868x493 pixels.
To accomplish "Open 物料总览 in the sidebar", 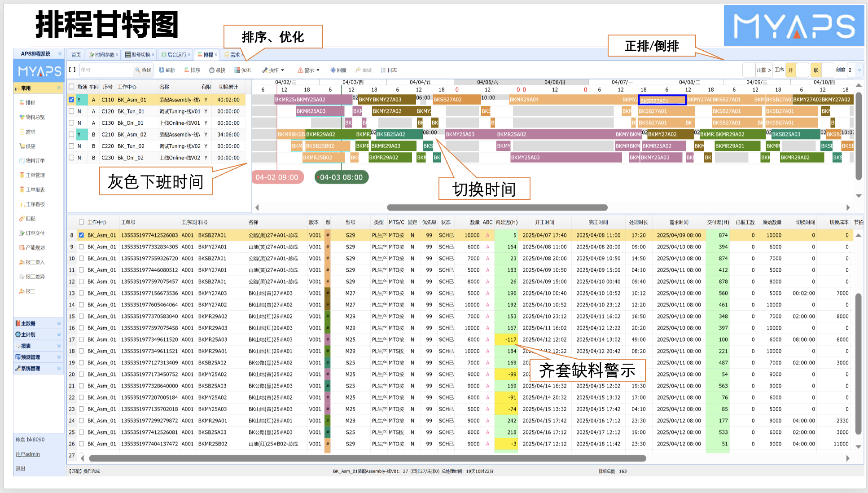I will point(35,117).
